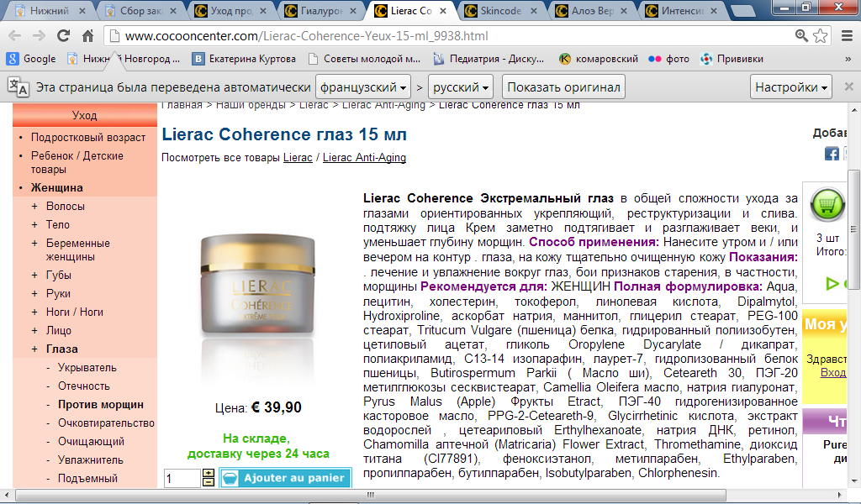The width and height of the screenshot is (861, 504).
Task: Share on Facebook icon
Action: point(832,154)
